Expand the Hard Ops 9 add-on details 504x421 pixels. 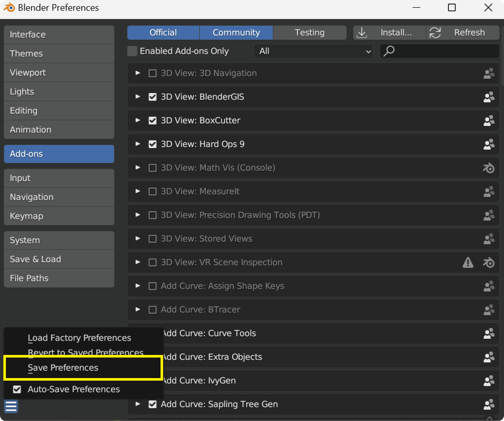pyautogui.click(x=138, y=144)
